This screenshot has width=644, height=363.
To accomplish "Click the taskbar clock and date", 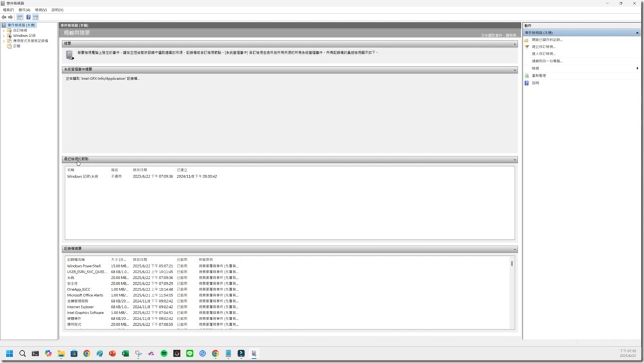I will coord(627,353).
